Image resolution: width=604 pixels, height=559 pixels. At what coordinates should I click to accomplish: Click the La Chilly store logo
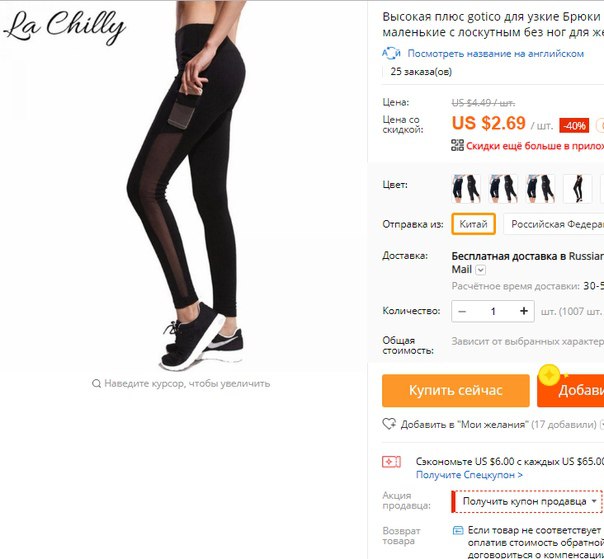tap(64, 27)
